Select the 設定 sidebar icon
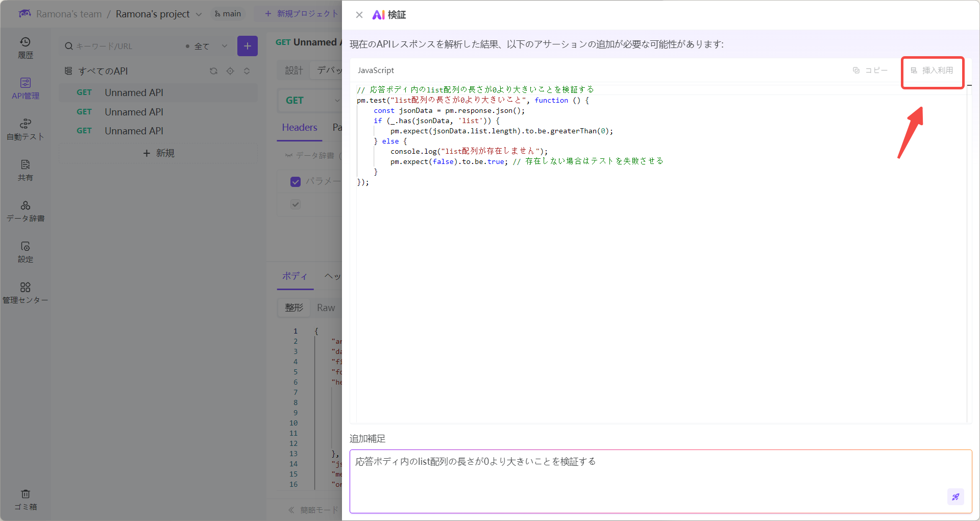The image size is (980, 521). point(25,251)
